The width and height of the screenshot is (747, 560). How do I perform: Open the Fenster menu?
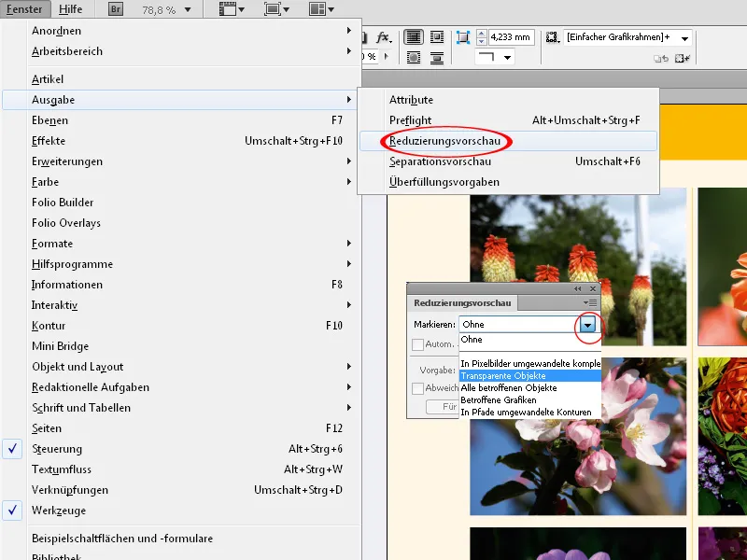tap(24, 9)
